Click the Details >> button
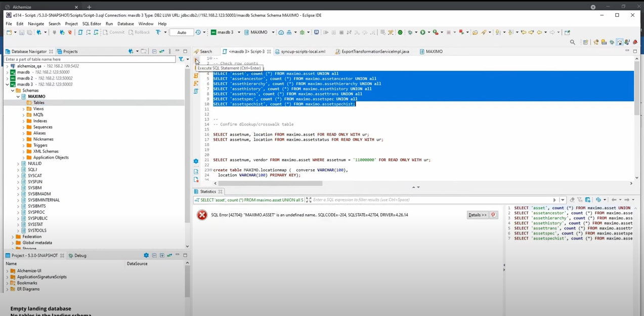 pyautogui.click(x=477, y=215)
